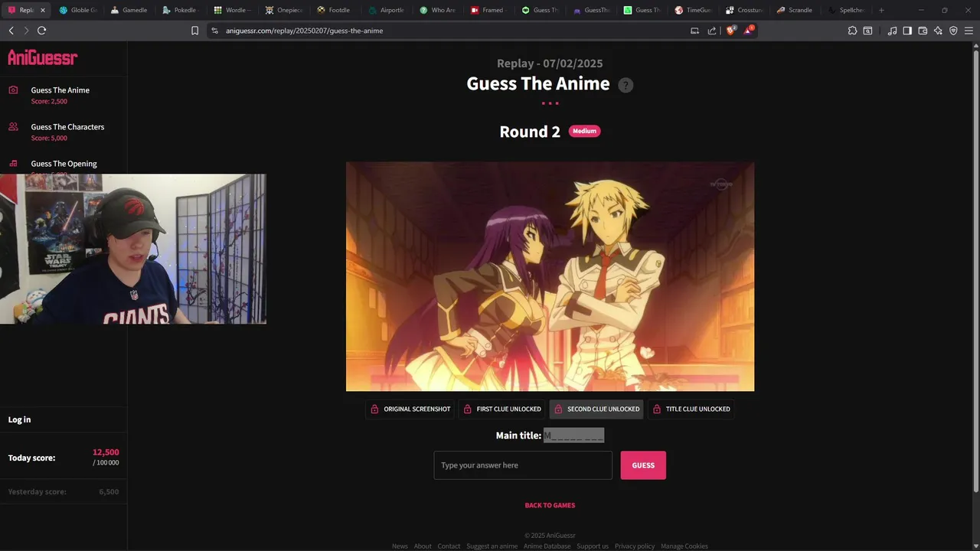Open Suggest an anime footer link
Image resolution: width=980 pixels, height=551 pixels.
pos(492,546)
